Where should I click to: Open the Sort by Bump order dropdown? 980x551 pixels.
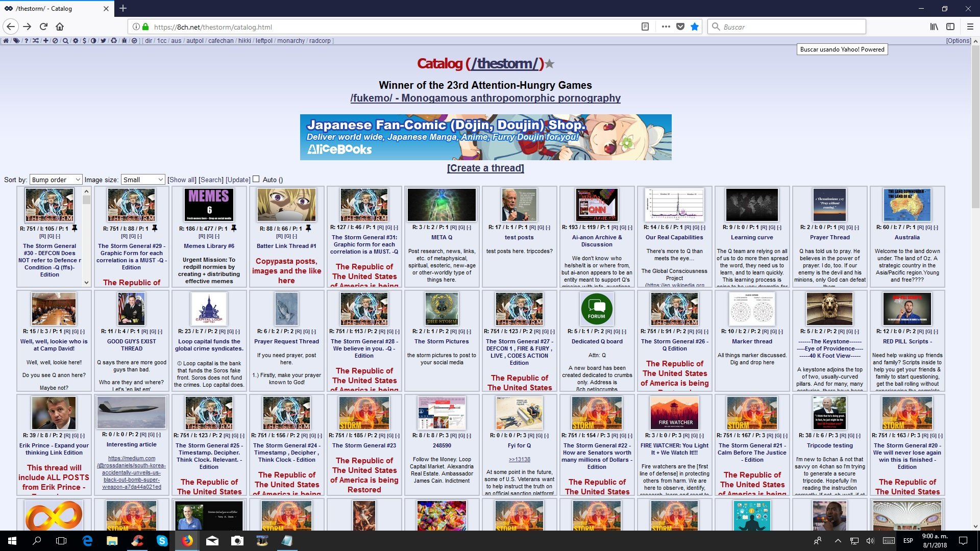(x=56, y=180)
